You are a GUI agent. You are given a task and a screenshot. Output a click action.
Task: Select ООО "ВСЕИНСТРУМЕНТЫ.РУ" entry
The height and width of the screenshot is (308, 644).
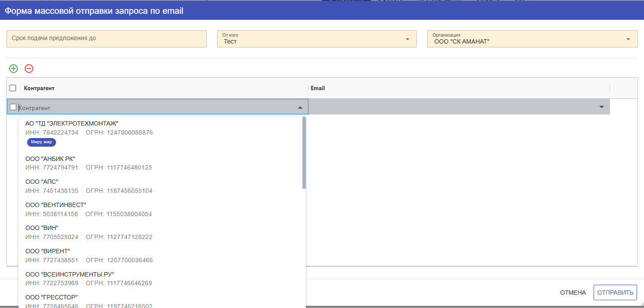click(x=70, y=274)
